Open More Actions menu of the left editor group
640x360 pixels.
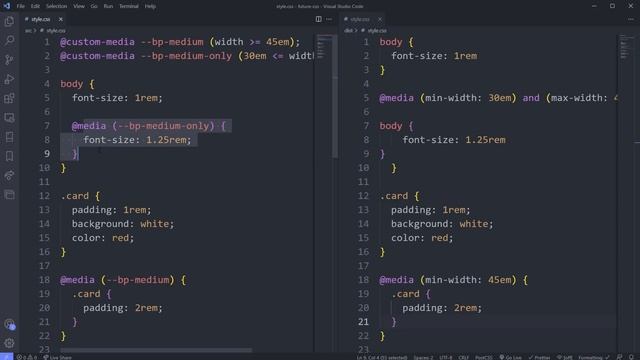coord(329,19)
